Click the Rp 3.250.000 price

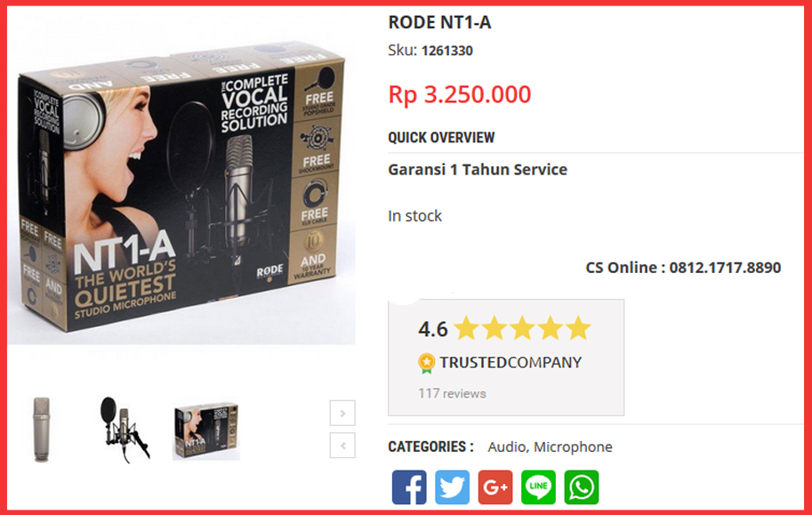click(x=459, y=94)
